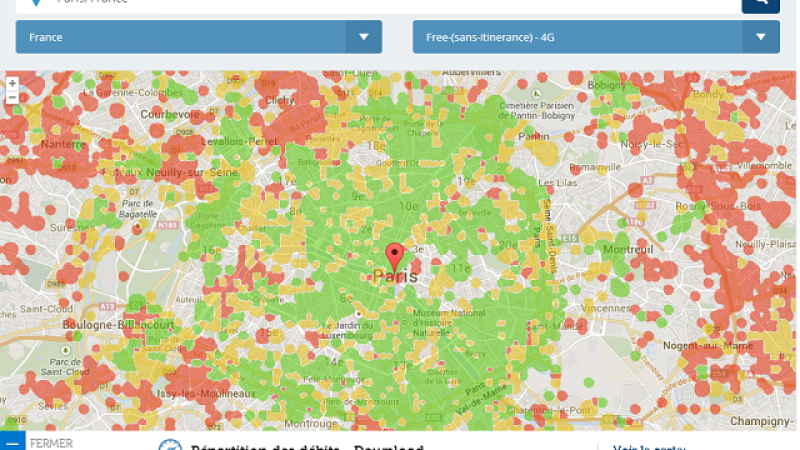Click the Charenton-le-Pont map label
The image size is (800, 450).
(x=548, y=410)
